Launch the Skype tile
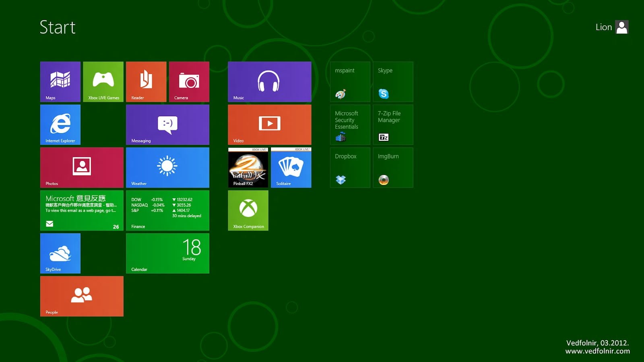This screenshot has height=362, width=644. (x=393, y=82)
